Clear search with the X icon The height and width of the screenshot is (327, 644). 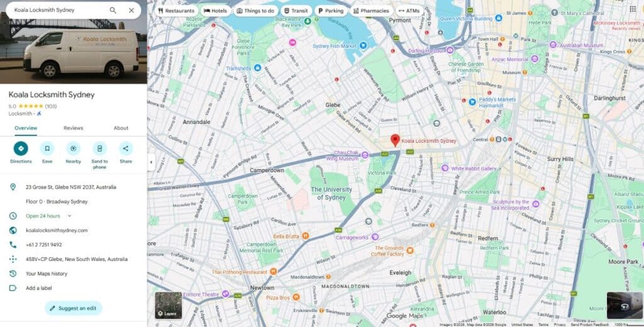click(x=131, y=10)
